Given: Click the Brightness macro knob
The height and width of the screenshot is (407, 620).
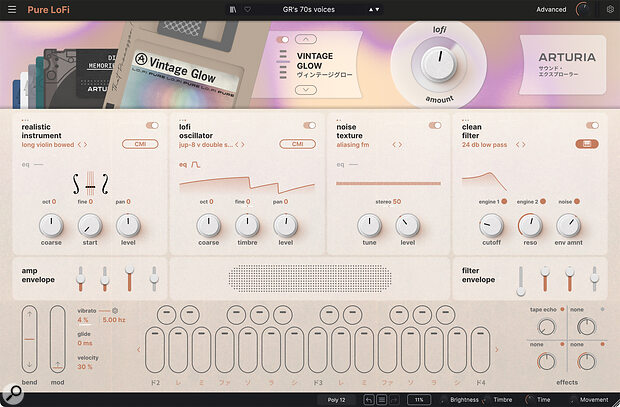Looking at the screenshot, I should tap(443, 400).
